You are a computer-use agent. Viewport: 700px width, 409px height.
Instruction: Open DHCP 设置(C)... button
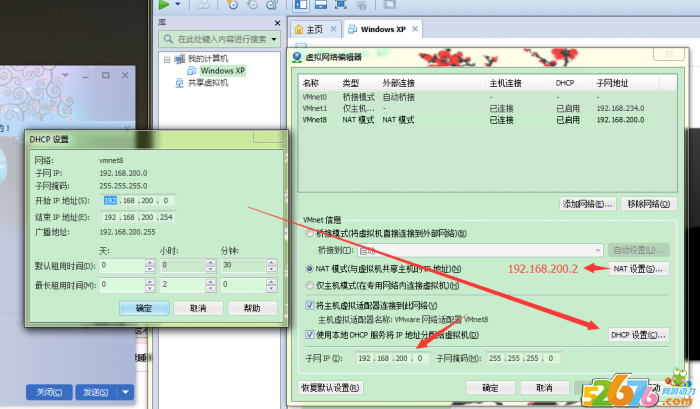638,335
